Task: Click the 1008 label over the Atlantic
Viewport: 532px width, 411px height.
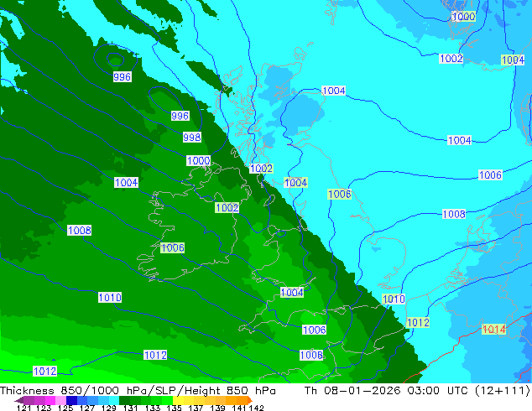Action: point(80,231)
